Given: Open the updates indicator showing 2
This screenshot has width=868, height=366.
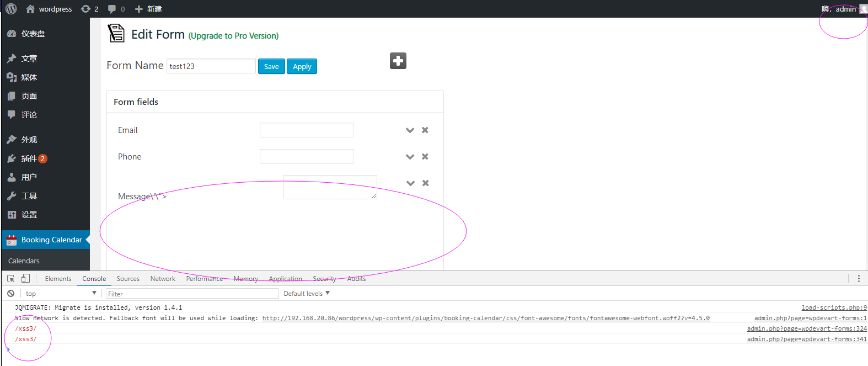Looking at the screenshot, I should click(89, 9).
